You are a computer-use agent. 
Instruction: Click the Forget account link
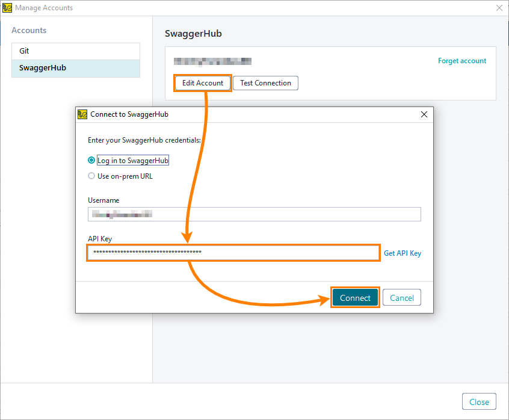point(462,60)
